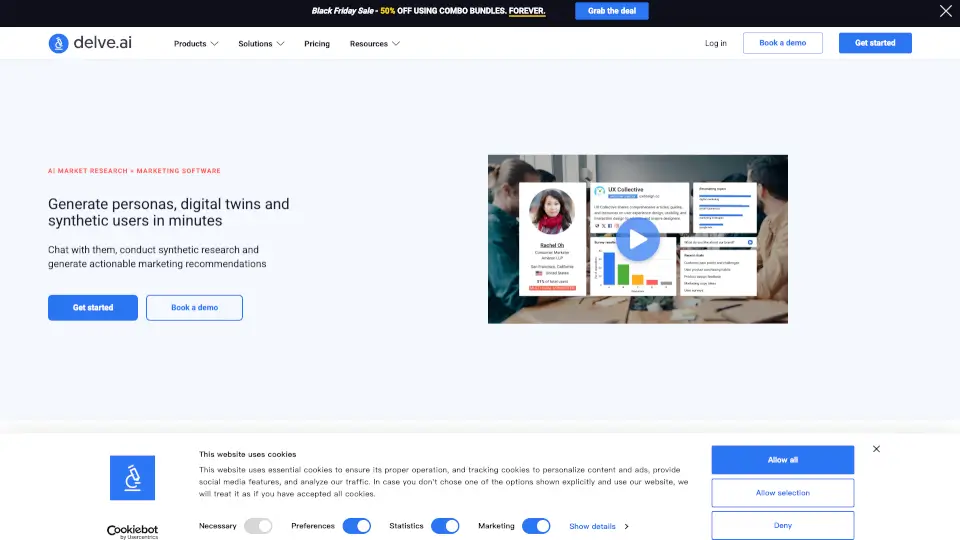Toggle the Statistics cookie switch
This screenshot has height=540, width=960.
click(x=445, y=526)
